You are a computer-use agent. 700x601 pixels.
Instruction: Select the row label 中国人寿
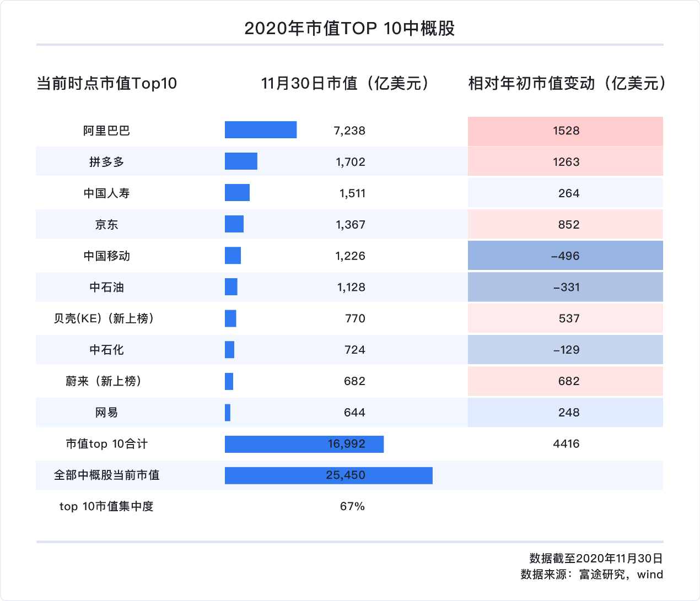pyautogui.click(x=107, y=193)
